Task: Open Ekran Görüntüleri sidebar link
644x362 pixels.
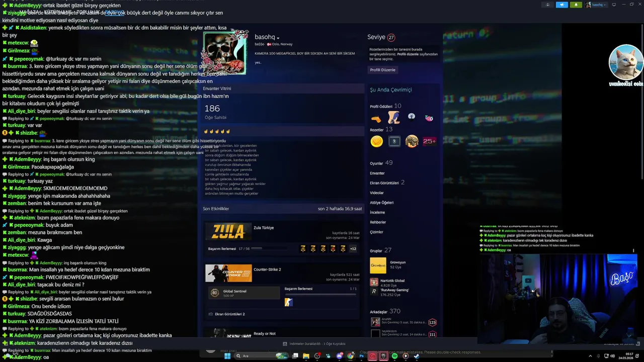Action: coord(387,183)
